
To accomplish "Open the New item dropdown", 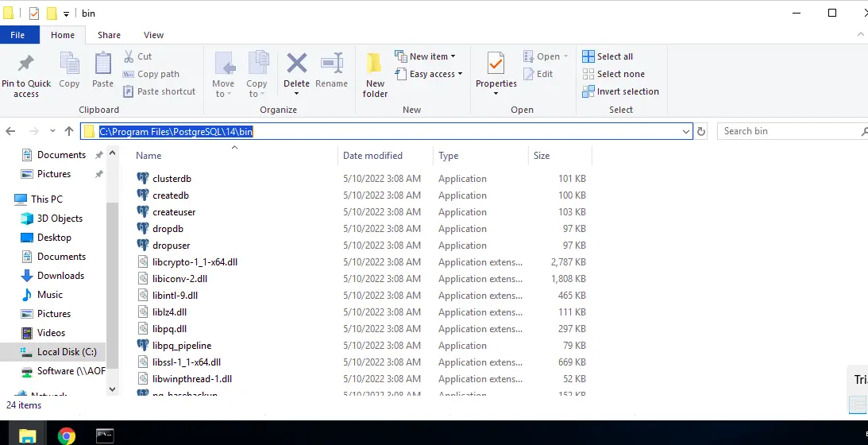I will [425, 56].
